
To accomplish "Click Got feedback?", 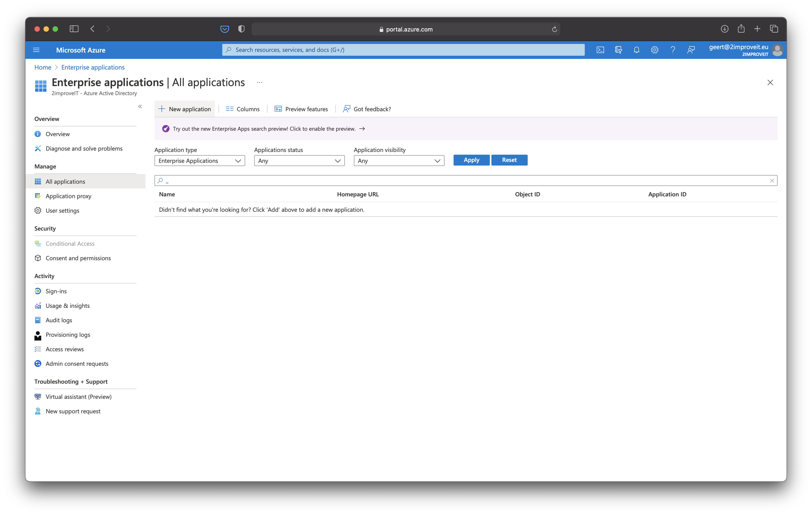I will (x=367, y=109).
